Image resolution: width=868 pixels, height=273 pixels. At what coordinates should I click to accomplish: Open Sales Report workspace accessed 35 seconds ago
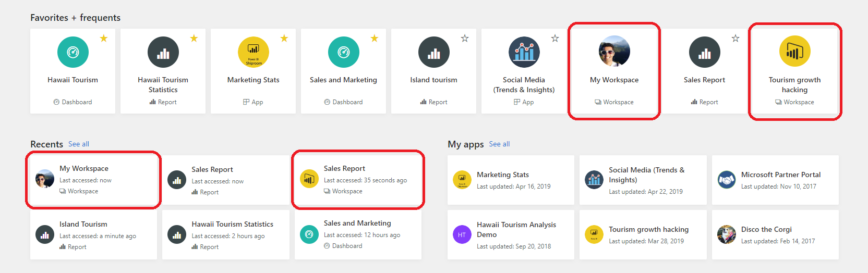pos(358,180)
